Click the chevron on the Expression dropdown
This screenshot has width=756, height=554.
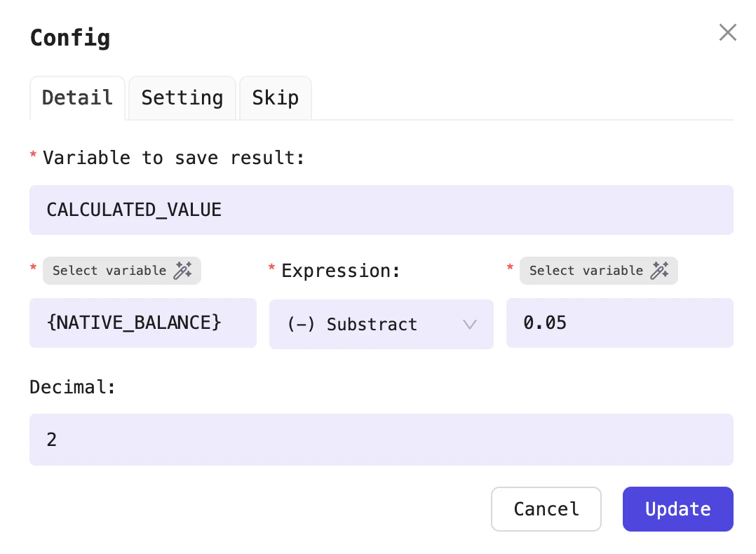pos(469,324)
